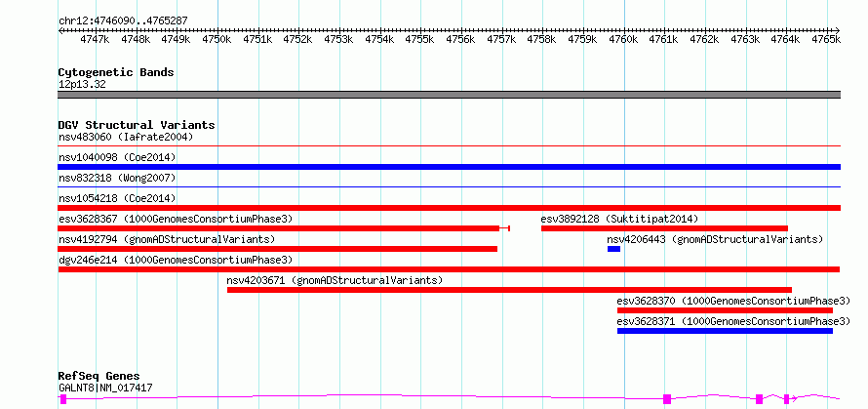Click the thin red nsv483060 variant line
Viewport: 868px width, 409px height.
[x=450, y=146]
